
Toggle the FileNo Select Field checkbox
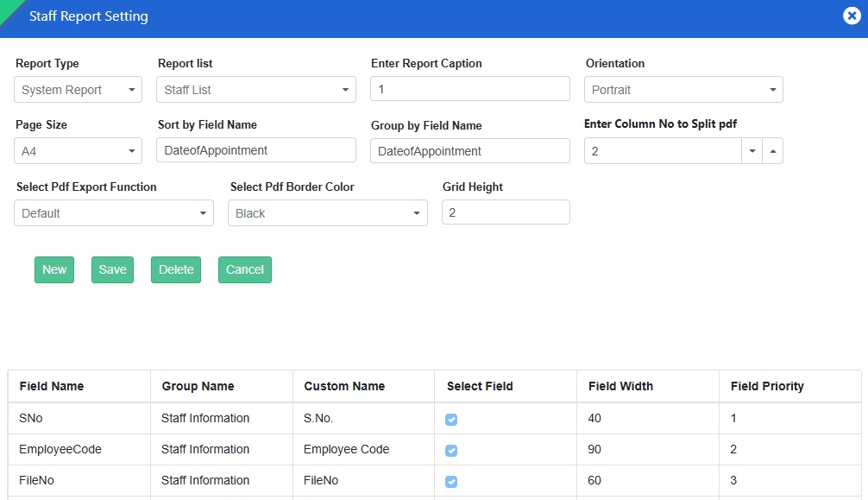click(x=451, y=482)
